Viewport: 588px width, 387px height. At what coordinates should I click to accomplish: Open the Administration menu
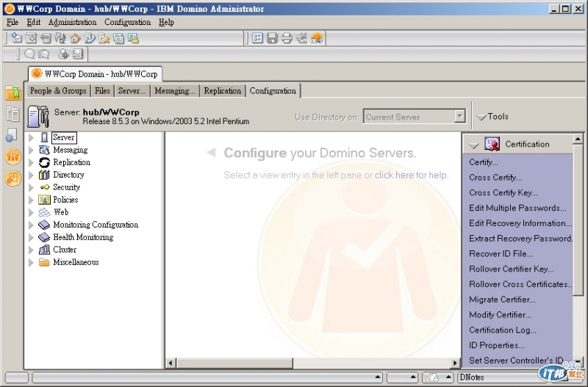pyautogui.click(x=72, y=22)
